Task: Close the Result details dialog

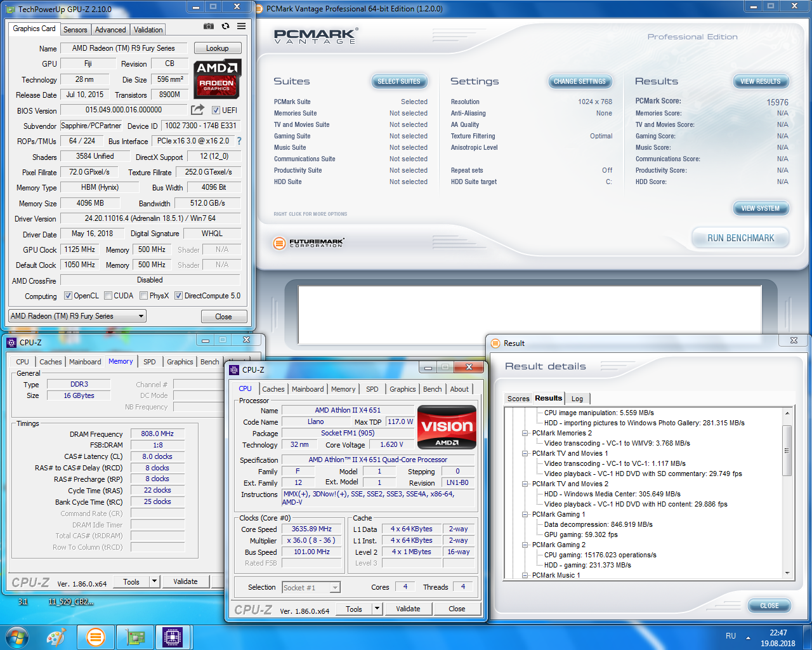Action: (769, 606)
